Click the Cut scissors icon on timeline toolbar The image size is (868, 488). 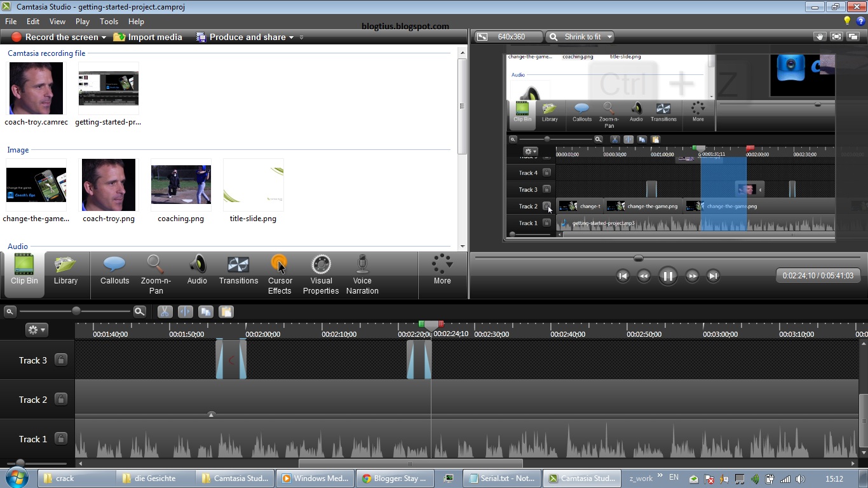[165, 311]
